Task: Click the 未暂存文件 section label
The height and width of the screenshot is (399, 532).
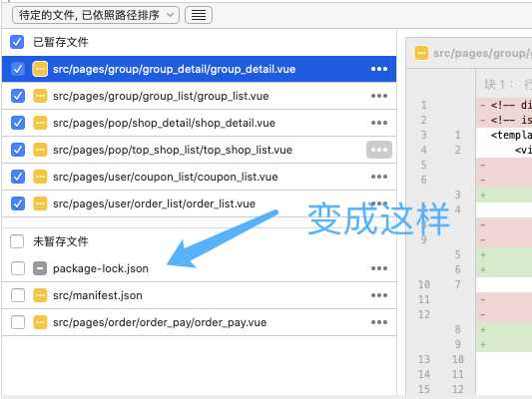Action: coord(61,241)
